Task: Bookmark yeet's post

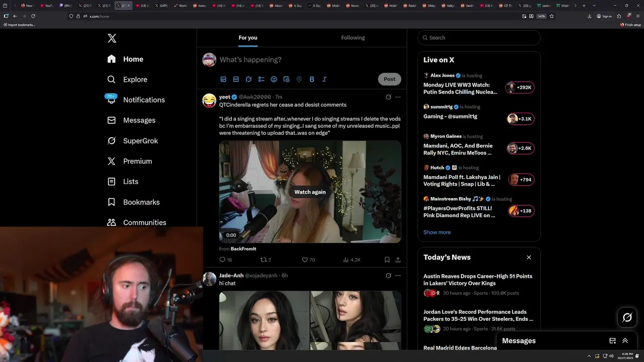Action: 387,260
